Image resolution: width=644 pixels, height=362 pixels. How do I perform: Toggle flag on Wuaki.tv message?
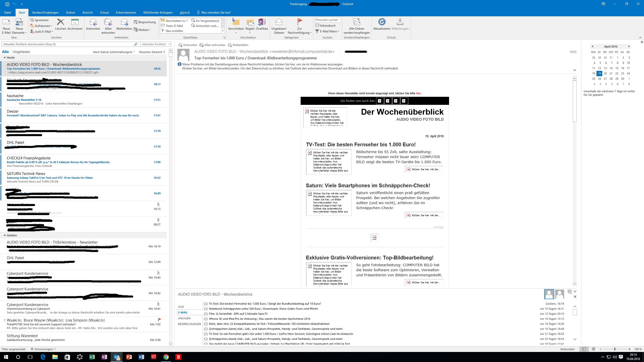tap(159, 320)
